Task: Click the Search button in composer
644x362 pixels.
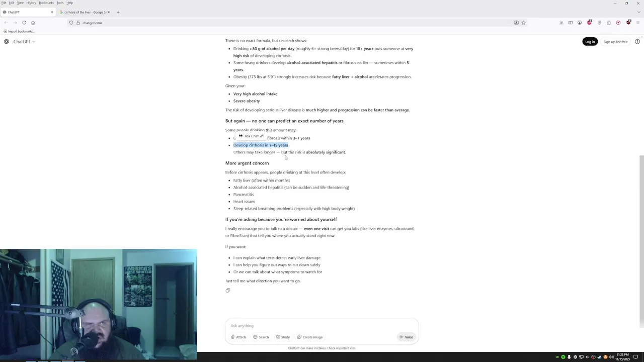Action: pos(261,337)
